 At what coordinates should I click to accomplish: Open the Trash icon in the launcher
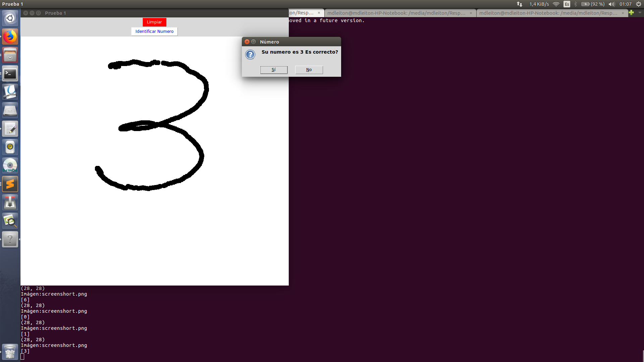(x=10, y=352)
